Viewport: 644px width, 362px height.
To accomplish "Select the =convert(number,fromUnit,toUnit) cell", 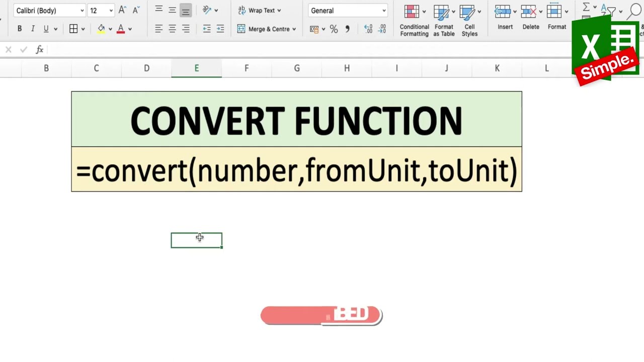I will click(296, 169).
